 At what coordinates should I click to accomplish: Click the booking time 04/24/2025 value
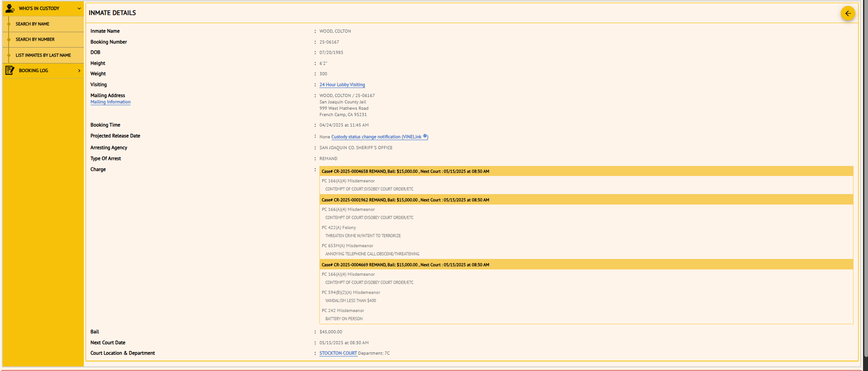point(344,125)
